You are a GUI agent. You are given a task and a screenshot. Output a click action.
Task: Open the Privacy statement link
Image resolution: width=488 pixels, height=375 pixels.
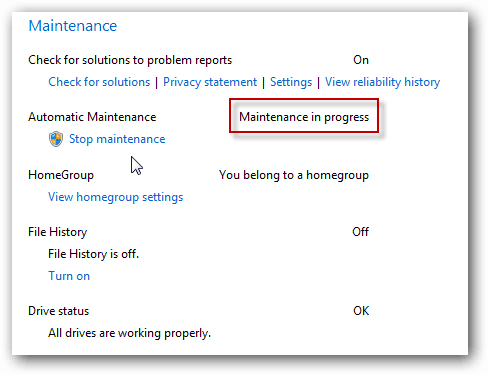point(210,82)
